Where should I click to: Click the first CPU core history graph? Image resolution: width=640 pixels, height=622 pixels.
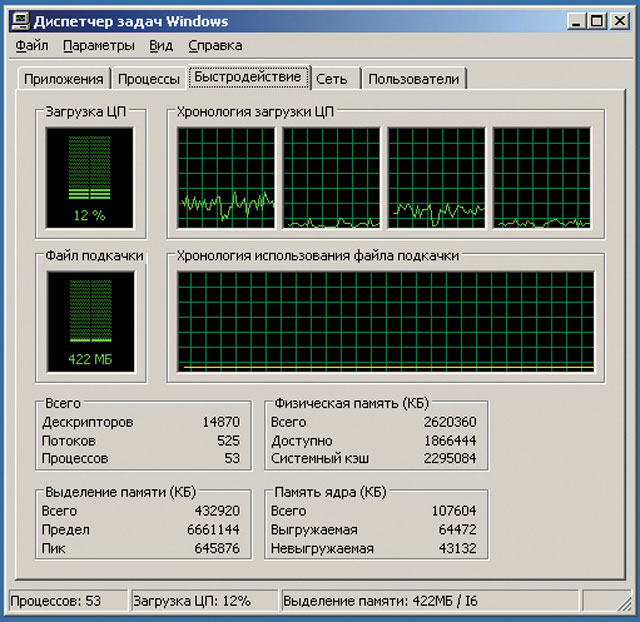pyautogui.click(x=226, y=178)
